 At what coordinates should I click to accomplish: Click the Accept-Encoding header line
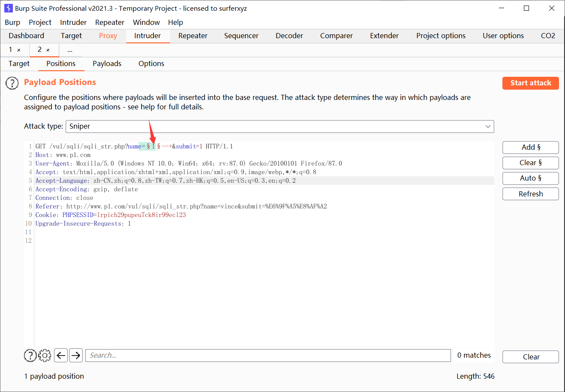tap(87, 189)
